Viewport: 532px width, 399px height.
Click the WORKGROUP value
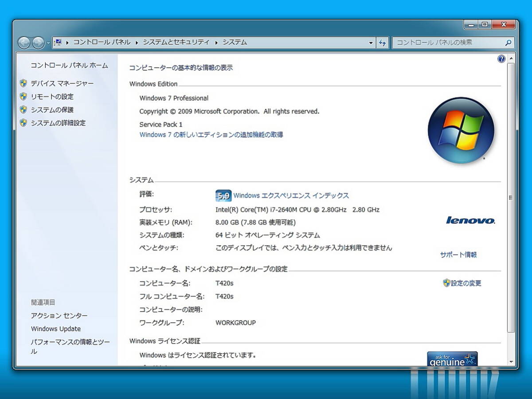tap(236, 323)
